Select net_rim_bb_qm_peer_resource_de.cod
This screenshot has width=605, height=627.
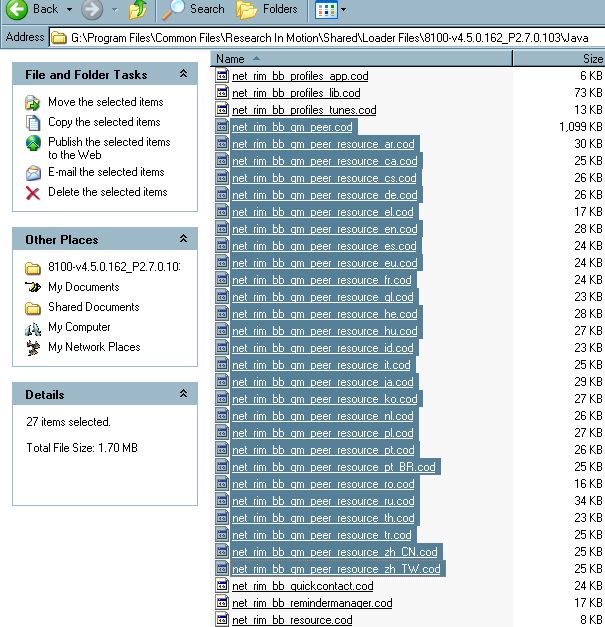pyautogui.click(x=324, y=195)
